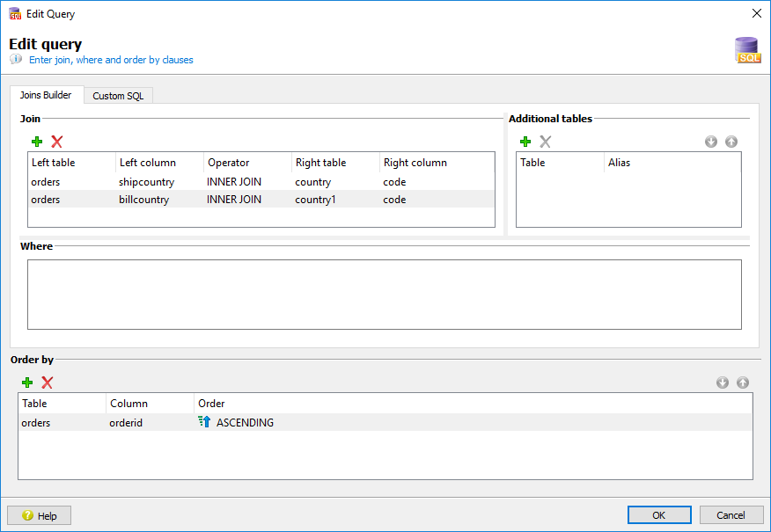Add a new join row

click(37, 142)
